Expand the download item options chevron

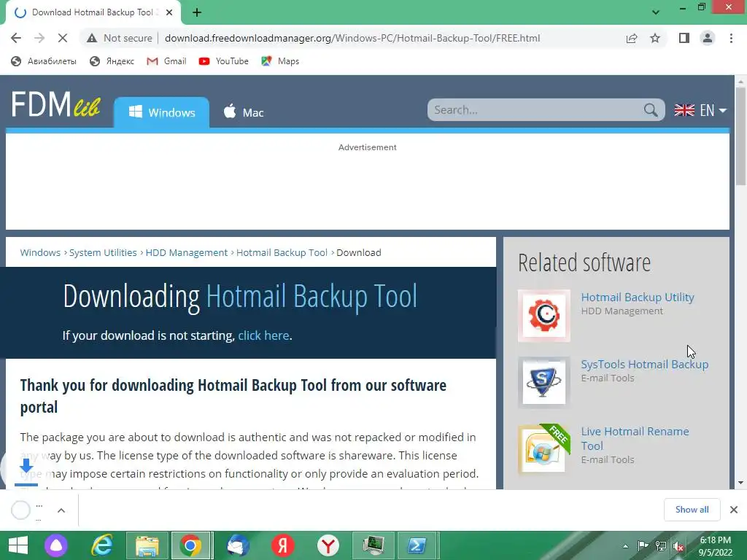pyautogui.click(x=61, y=510)
